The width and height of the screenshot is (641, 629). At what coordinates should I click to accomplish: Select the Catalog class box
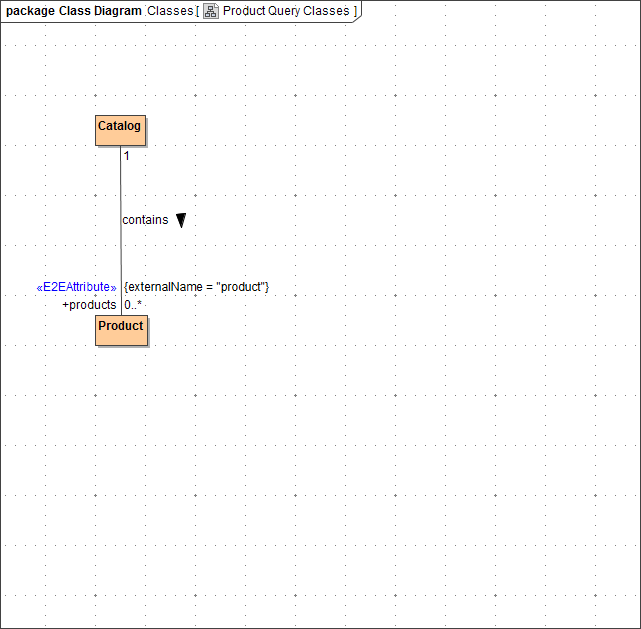coord(120,130)
